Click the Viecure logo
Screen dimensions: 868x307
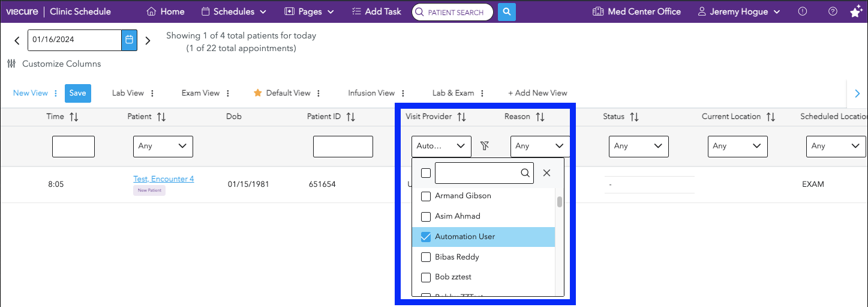click(x=22, y=11)
